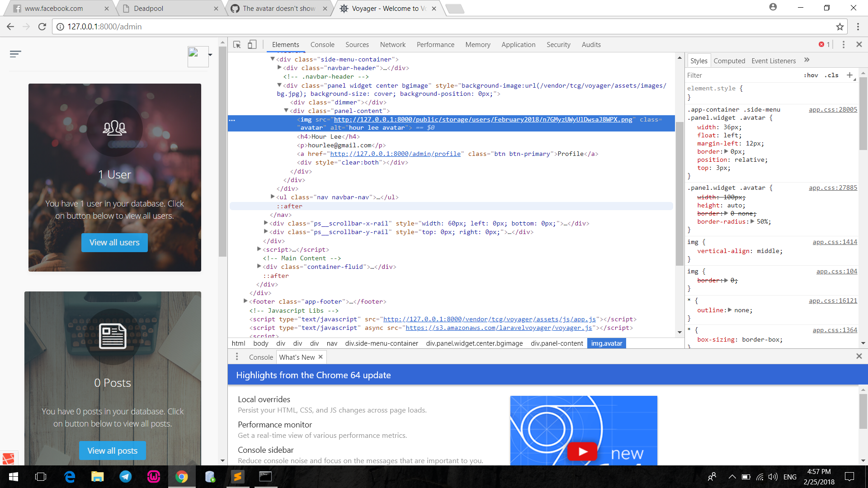Open the Voyager sidebar hamburger menu
The height and width of the screenshot is (488, 868).
point(15,54)
